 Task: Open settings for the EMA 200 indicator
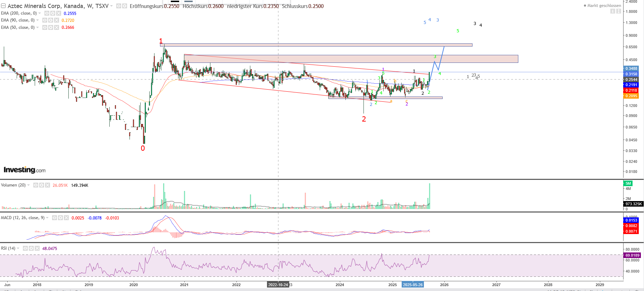coord(53,13)
